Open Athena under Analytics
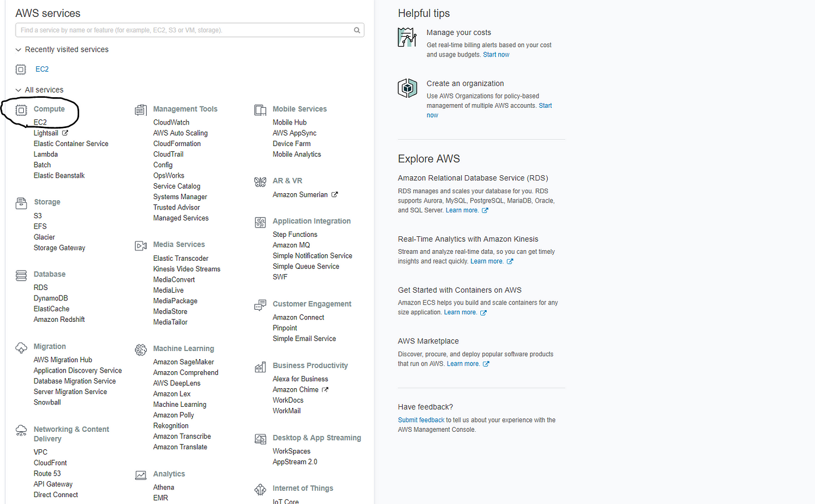 tap(164, 487)
